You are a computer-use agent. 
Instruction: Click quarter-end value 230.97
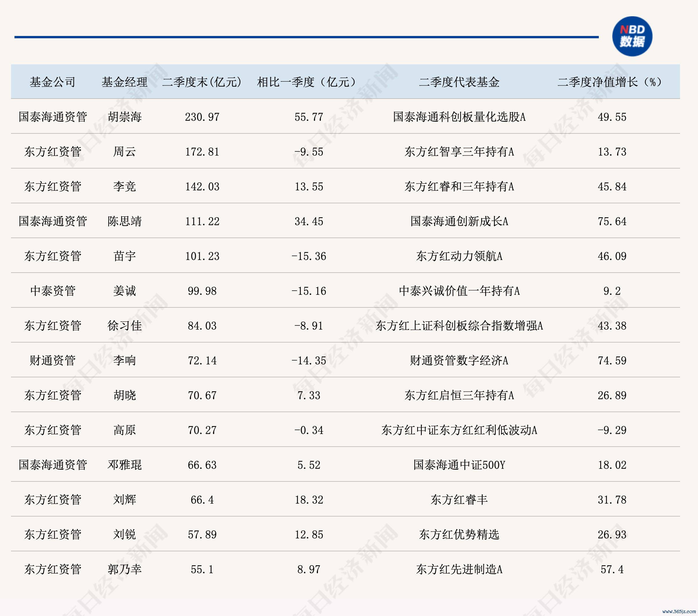[x=202, y=117]
